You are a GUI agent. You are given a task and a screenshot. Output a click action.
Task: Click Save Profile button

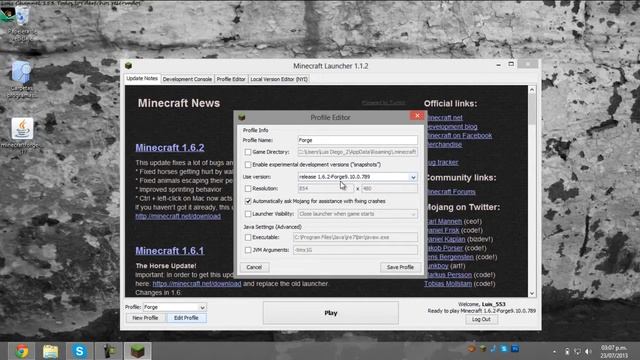[400, 267]
